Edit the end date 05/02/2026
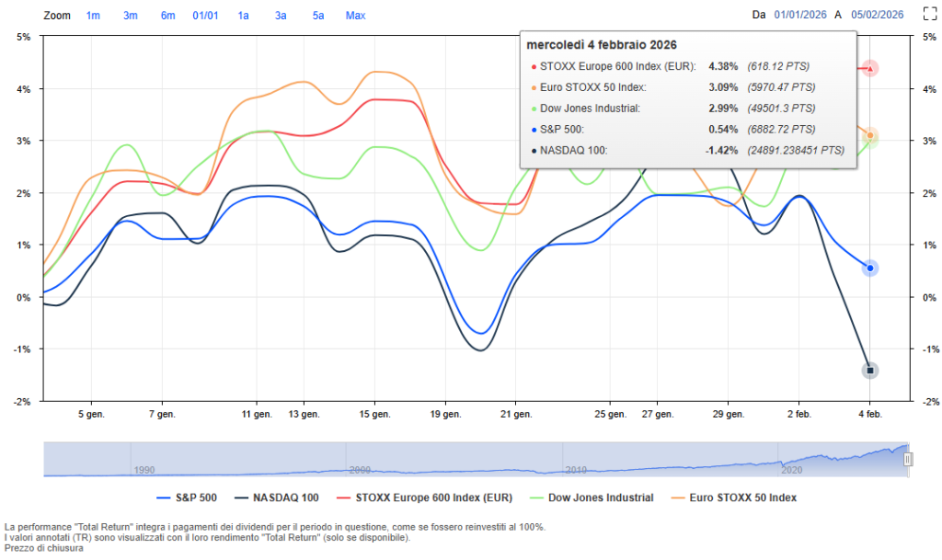Viewport: 942px width, 560px height. point(877,15)
